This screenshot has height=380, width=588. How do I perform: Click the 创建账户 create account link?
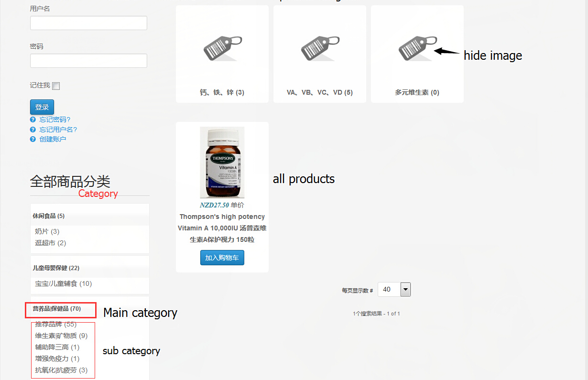53,139
